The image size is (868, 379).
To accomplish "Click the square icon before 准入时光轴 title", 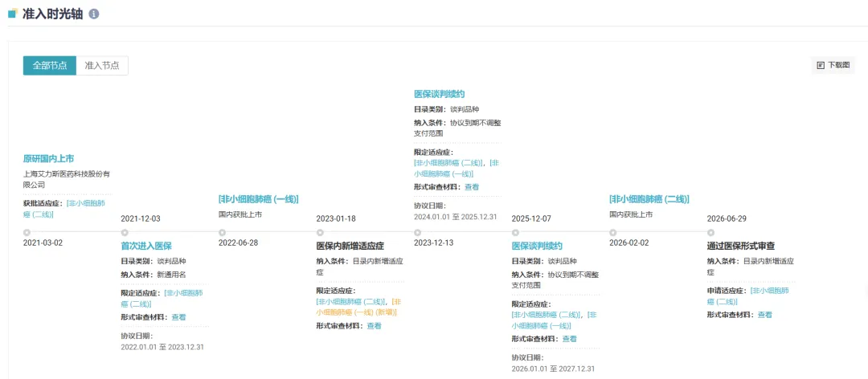I will coord(12,14).
